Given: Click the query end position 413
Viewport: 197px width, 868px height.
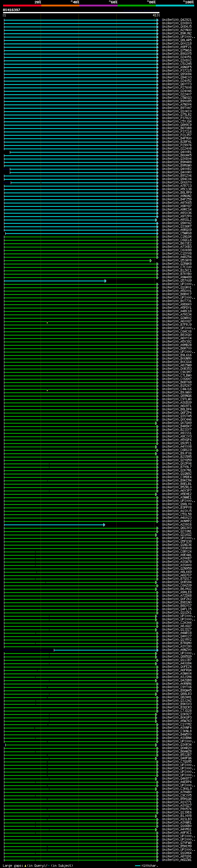Looking at the screenshot, I should pos(155,15).
